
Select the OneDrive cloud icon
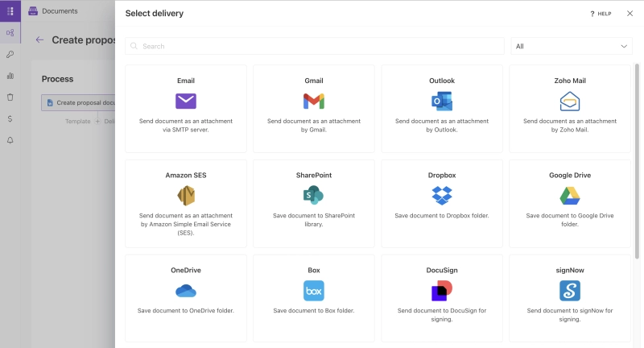186,291
